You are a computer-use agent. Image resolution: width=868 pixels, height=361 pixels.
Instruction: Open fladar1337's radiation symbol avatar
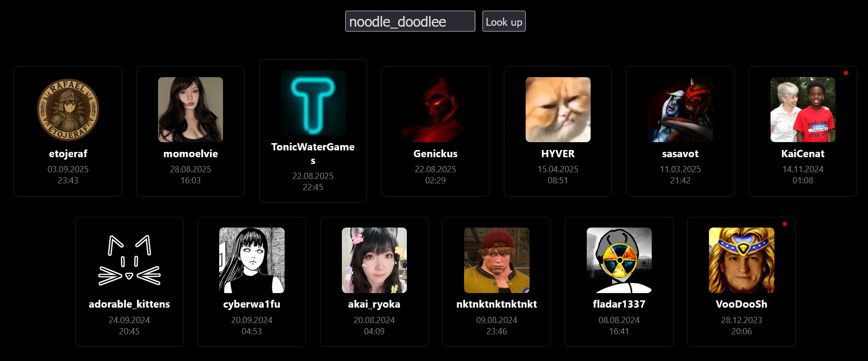coord(619,261)
